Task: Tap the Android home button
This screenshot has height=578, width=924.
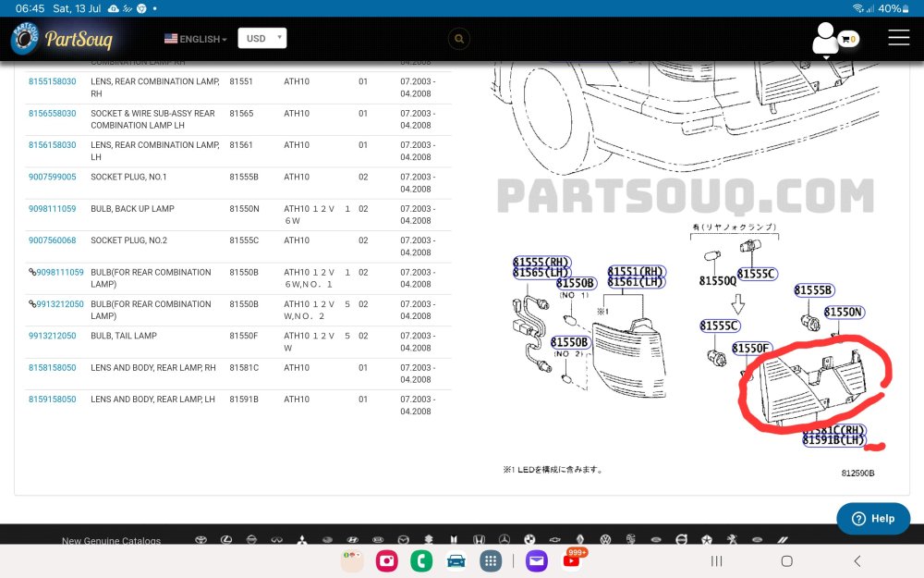Action: pyautogui.click(x=786, y=561)
